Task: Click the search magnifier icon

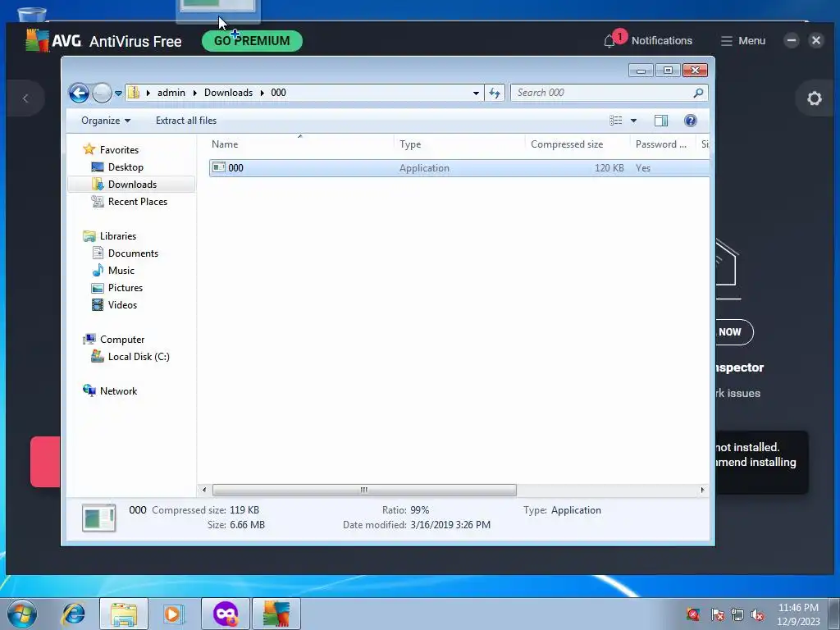Action: coord(698,94)
